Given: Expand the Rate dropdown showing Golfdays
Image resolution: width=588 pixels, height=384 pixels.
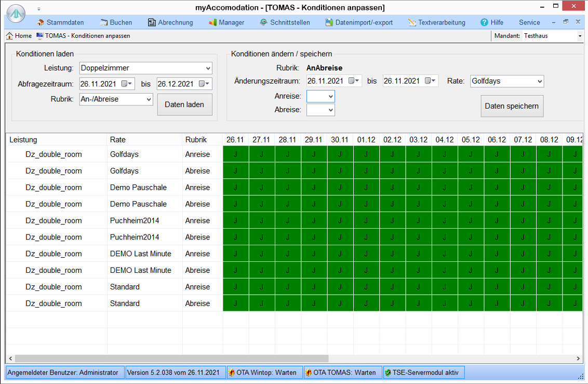Looking at the screenshot, I should coord(539,81).
